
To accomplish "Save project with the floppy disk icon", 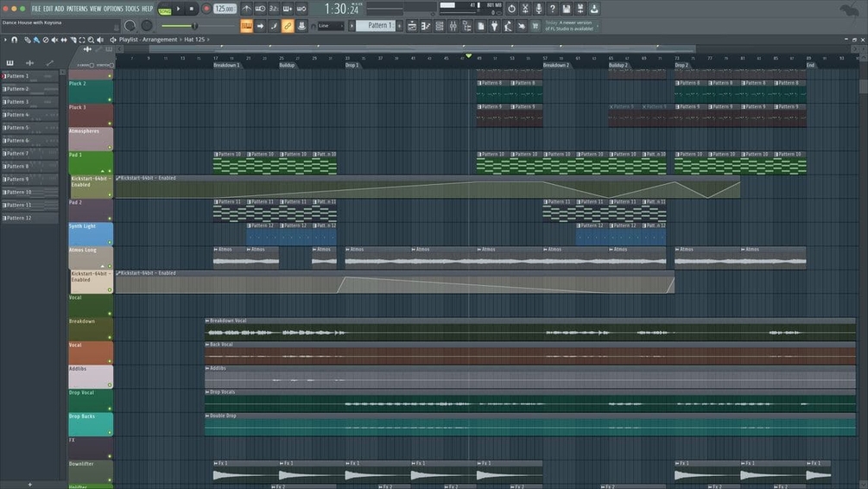I will [567, 9].
